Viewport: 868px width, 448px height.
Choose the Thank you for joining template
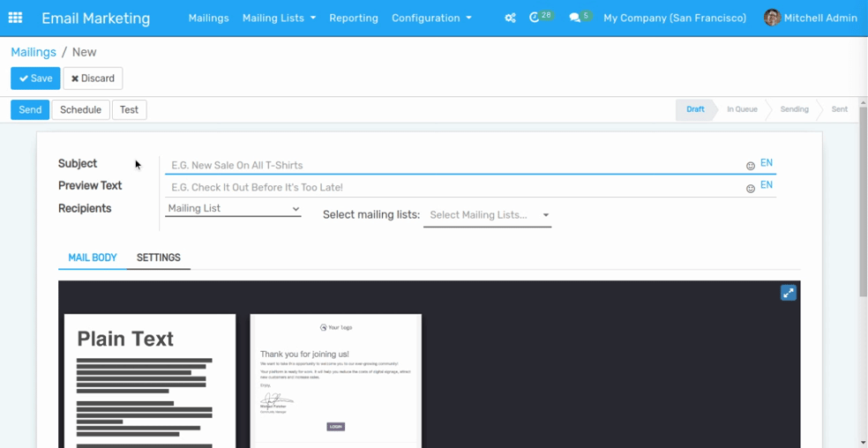point(335,381)
